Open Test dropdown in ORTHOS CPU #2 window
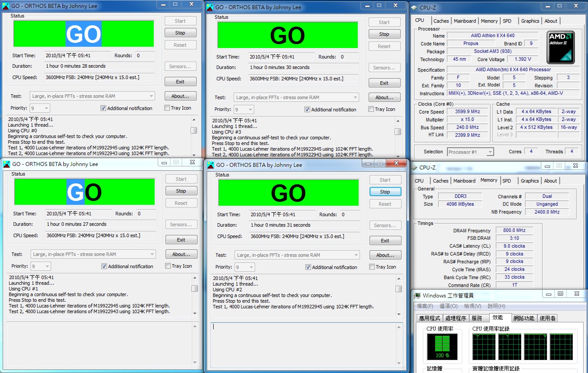This screenshot has width=588, height=373. [x=297, y=255]
